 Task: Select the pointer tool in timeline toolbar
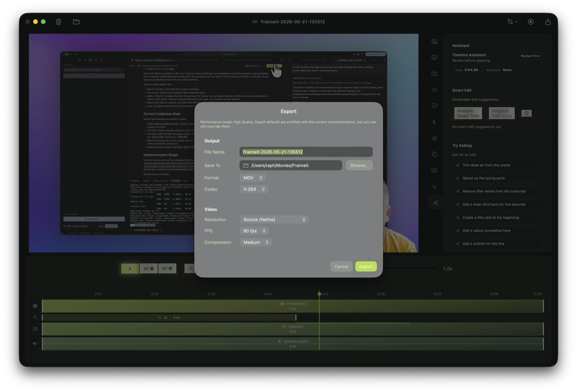point(130,268)
